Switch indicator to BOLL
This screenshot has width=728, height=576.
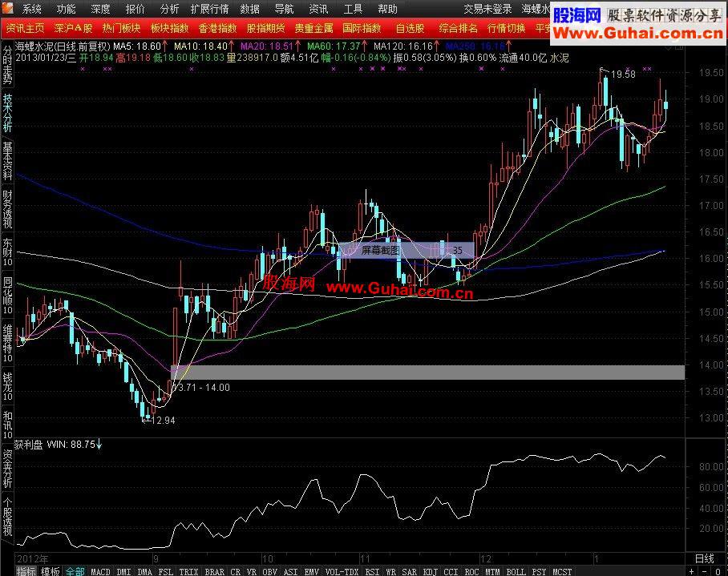click(x=516, y=572)
